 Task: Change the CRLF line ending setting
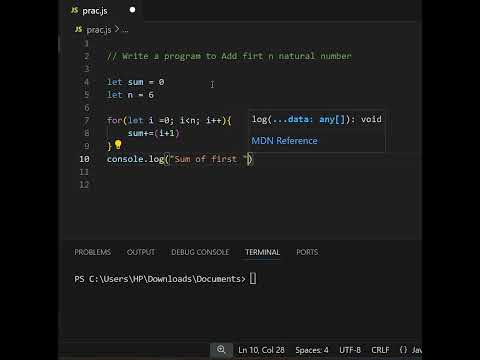380,350
